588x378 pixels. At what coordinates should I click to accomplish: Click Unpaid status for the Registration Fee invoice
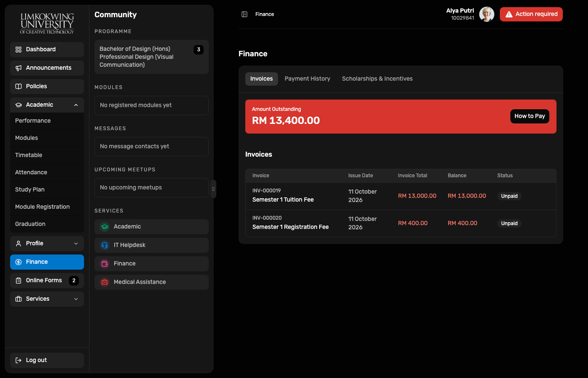coord(509,223)
